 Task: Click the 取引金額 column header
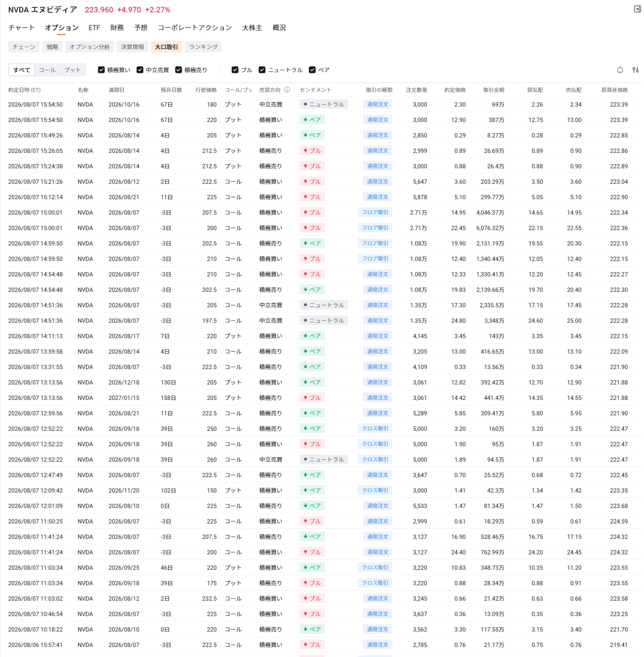coord(493,90)
